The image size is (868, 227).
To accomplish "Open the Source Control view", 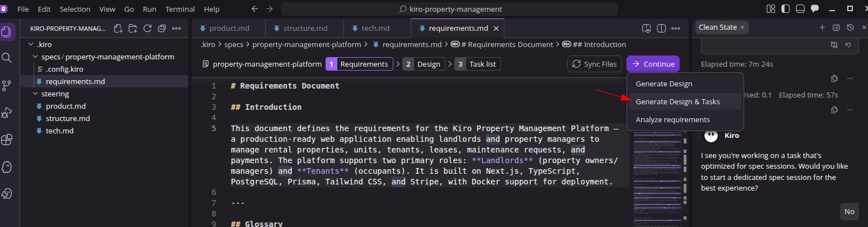I will pos(7,85).
